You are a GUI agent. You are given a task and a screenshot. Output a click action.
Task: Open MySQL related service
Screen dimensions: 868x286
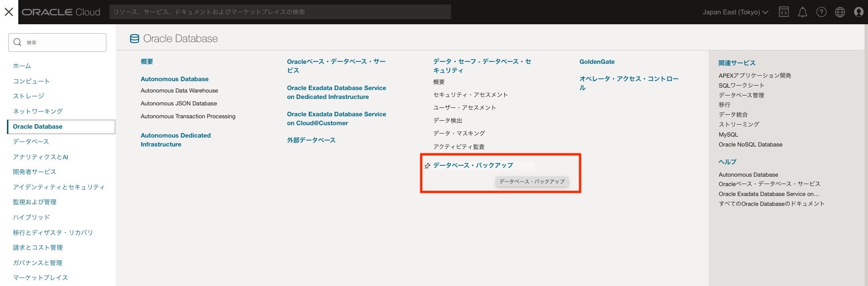click(x=728, y=135)
